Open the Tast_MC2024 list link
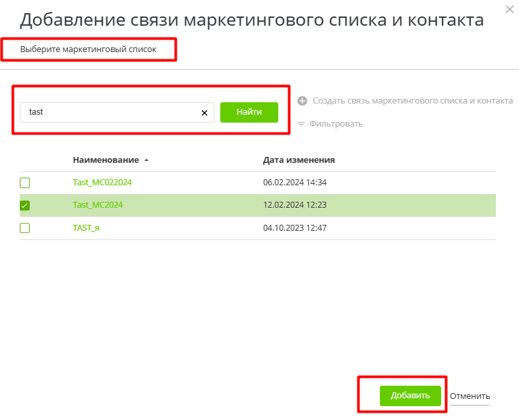Viewport: 519px width, 420px height. 98,205
